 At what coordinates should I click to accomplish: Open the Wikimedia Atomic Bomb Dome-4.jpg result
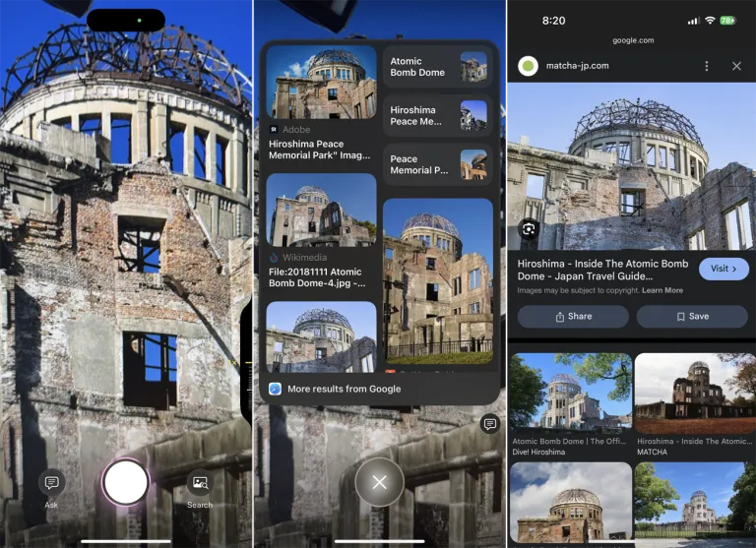coord(321,232)
